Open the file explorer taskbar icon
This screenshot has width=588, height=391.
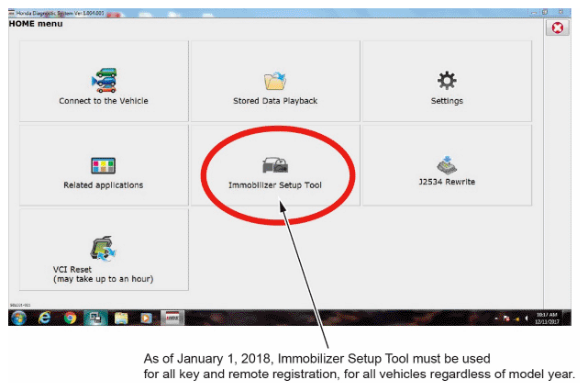click(121, 318)
